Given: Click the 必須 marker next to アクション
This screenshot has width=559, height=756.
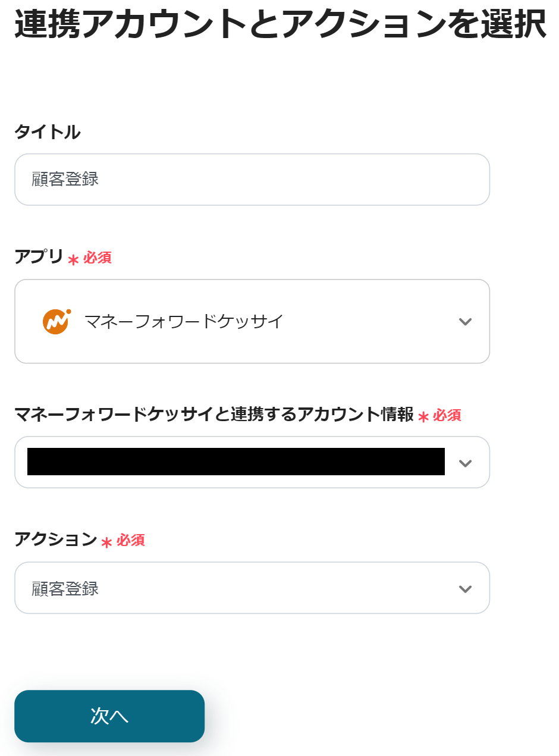Looking at the screenshot, I should pyautogui.click(x=131, y=540).
